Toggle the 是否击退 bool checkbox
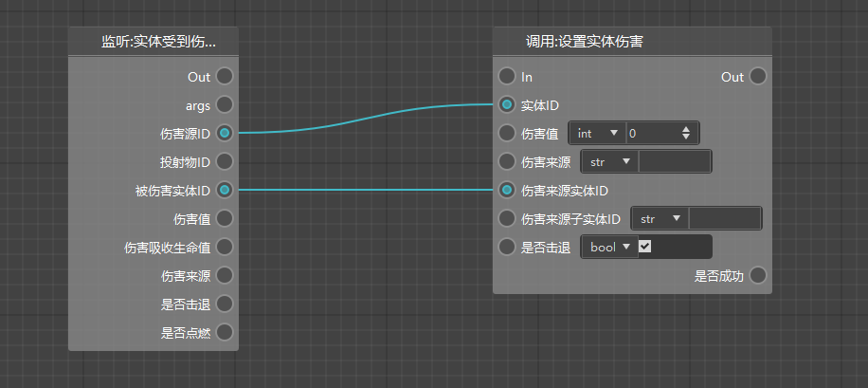This screenshot has width=868, height=388. [x=644, y=247]
